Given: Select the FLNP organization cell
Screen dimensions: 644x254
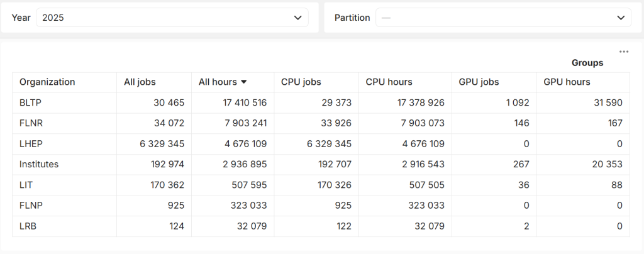Looking at the screenshot, I should click(x=30, y=206).
